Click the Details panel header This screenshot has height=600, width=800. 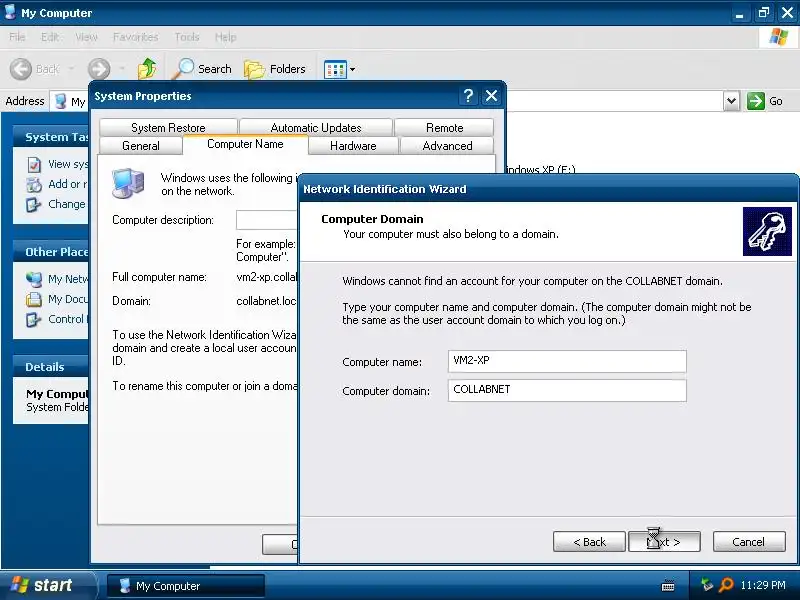pos(51,367)
